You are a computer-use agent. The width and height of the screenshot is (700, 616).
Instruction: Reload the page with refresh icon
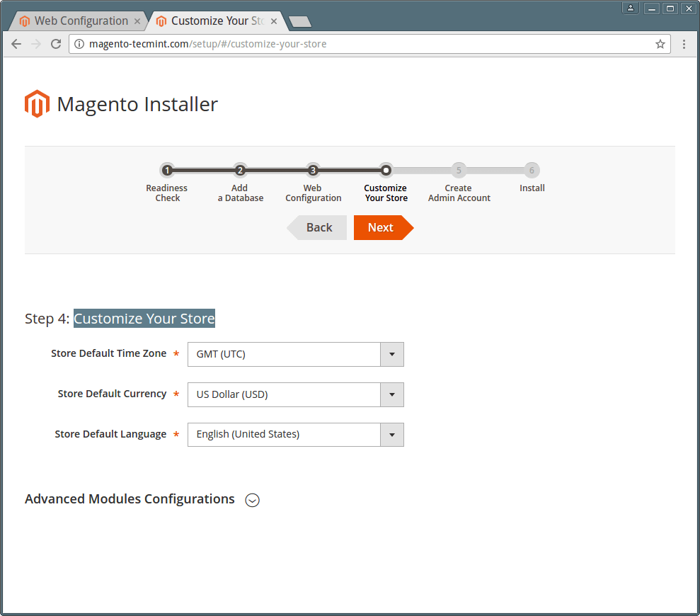point(56,44)
